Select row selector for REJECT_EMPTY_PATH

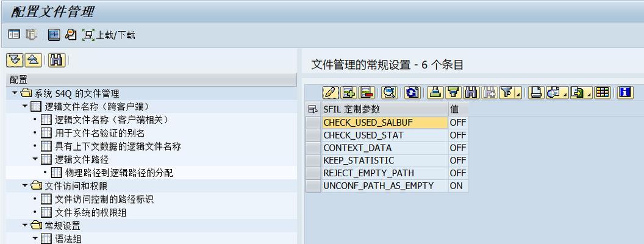(x=313, y=173)
